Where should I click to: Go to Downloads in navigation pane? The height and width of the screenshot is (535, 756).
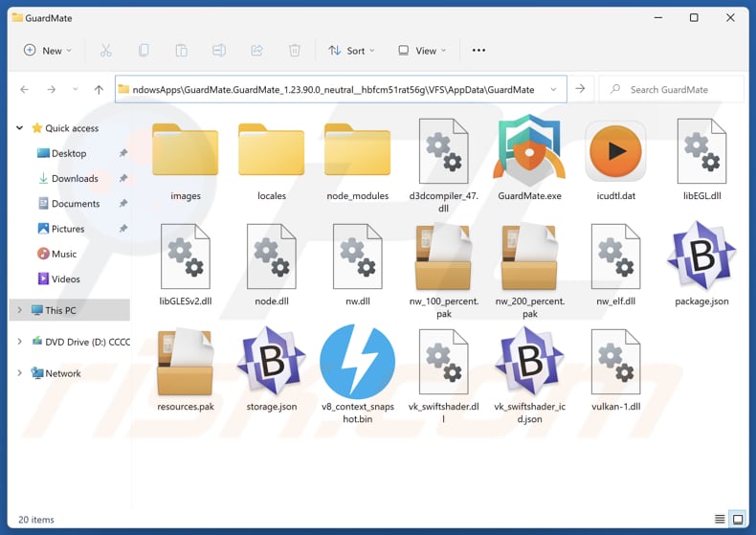[75, 178]
